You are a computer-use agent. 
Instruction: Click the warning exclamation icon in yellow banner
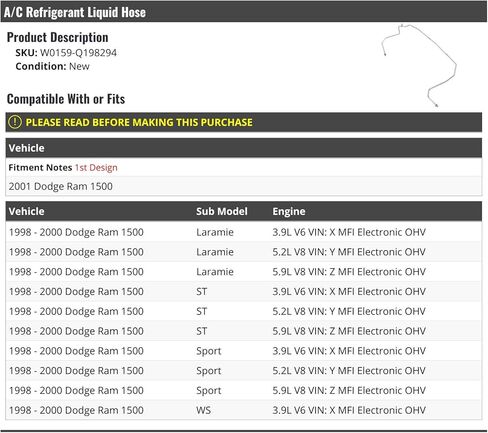(15, 122)
